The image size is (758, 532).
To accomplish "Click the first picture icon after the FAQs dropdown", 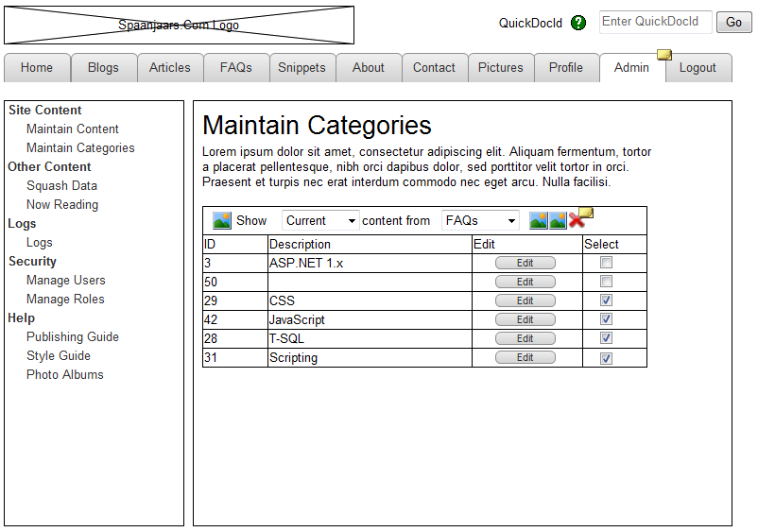I will pos(538,220).
